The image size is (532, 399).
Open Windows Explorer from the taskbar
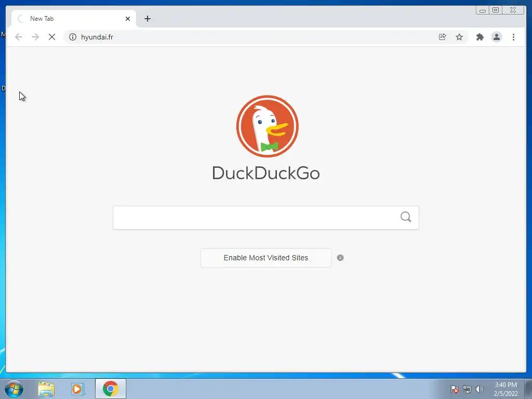click(x=46, y=389)
